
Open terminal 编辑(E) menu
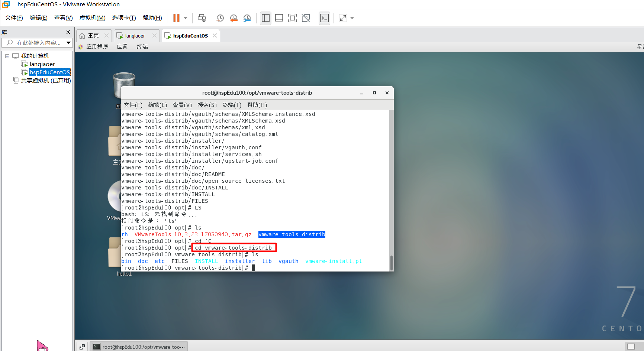157,105
